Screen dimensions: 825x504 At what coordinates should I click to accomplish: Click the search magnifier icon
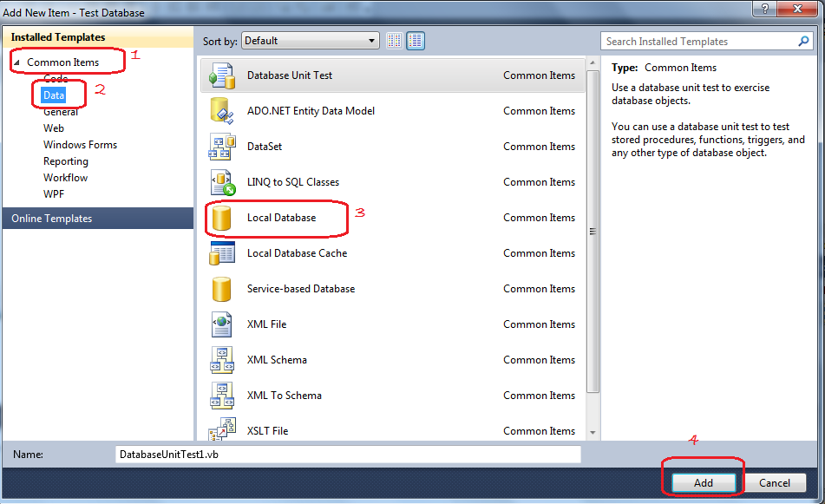[803, 41]
